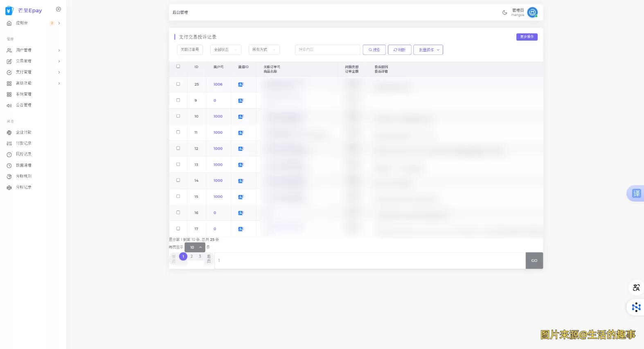Go to page 2 in pagination
644x349 pixels.
click(191, 256)
